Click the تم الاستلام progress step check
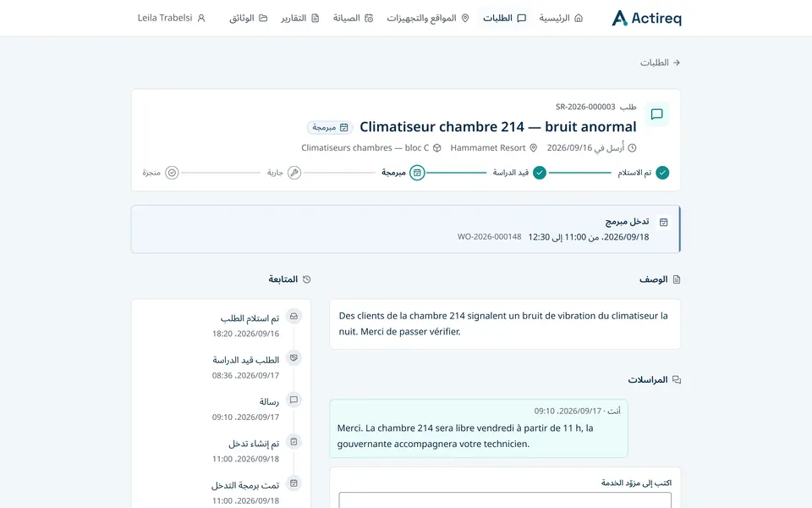The image size is (812, 508). click(x=662, y=173)
